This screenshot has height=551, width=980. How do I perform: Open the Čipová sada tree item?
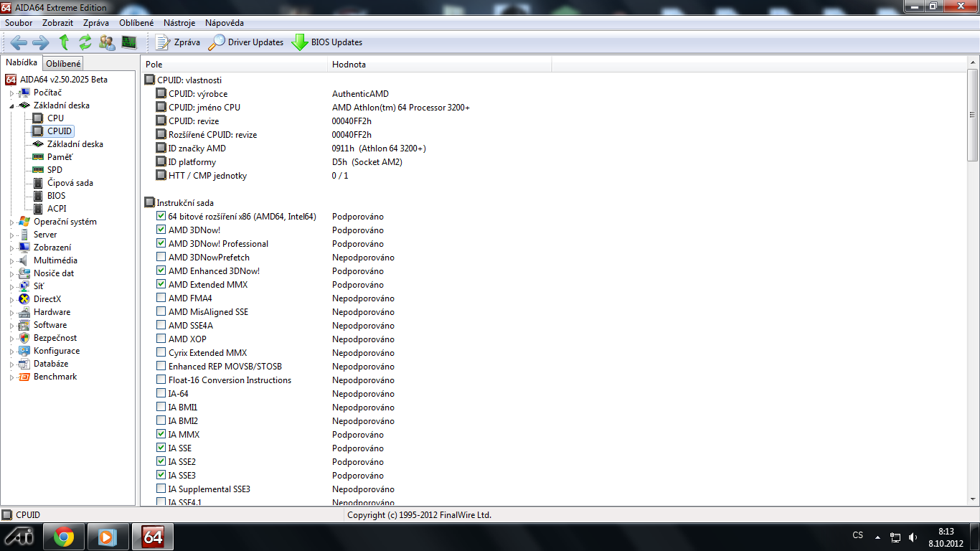70,183
